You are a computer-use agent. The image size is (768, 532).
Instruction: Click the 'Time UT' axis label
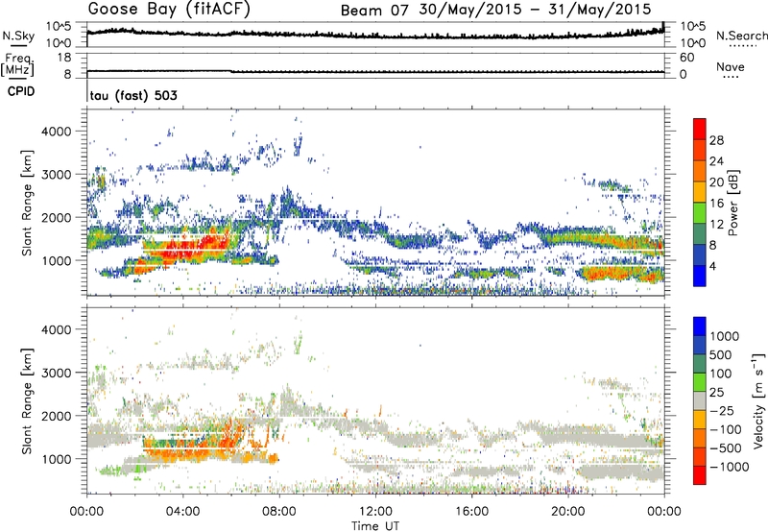375,525
